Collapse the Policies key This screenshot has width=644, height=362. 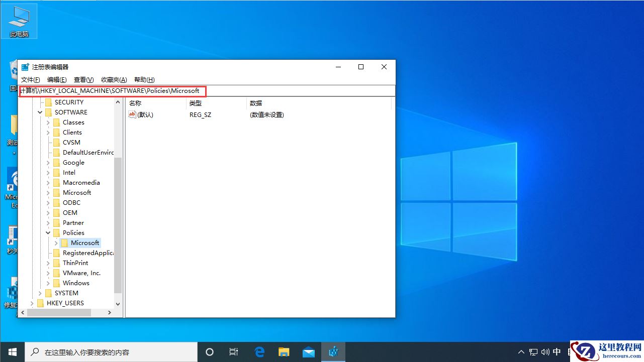click(x=48, y=232)
